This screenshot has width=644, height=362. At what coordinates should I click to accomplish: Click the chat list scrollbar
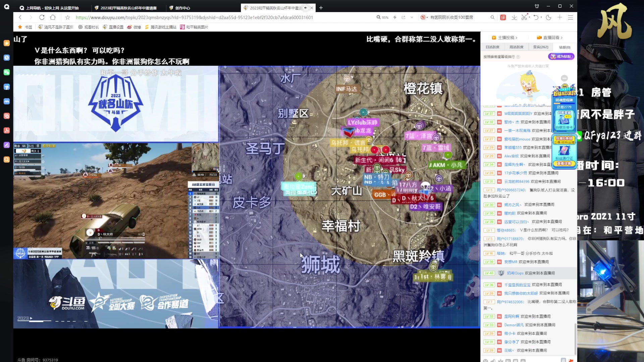576,339
